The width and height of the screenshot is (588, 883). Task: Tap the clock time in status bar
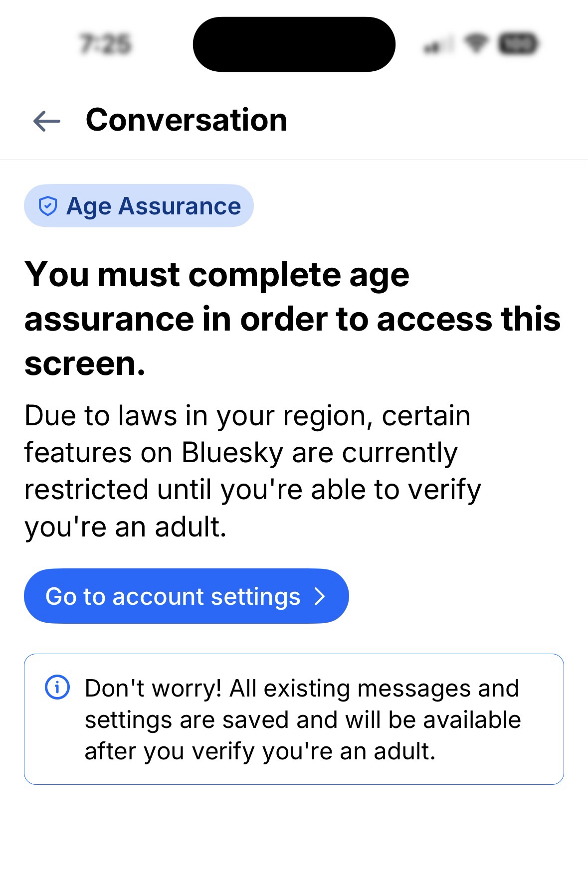tap(106, 44)
